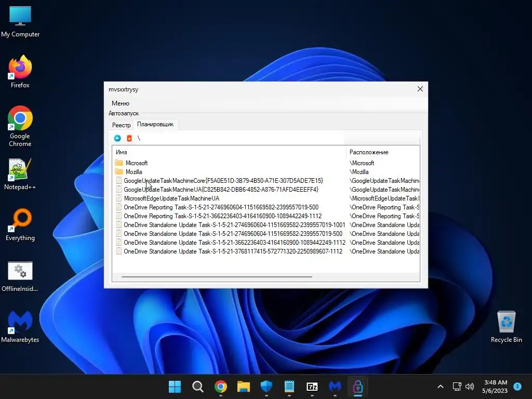Open the Меню menu

(121, 103)
